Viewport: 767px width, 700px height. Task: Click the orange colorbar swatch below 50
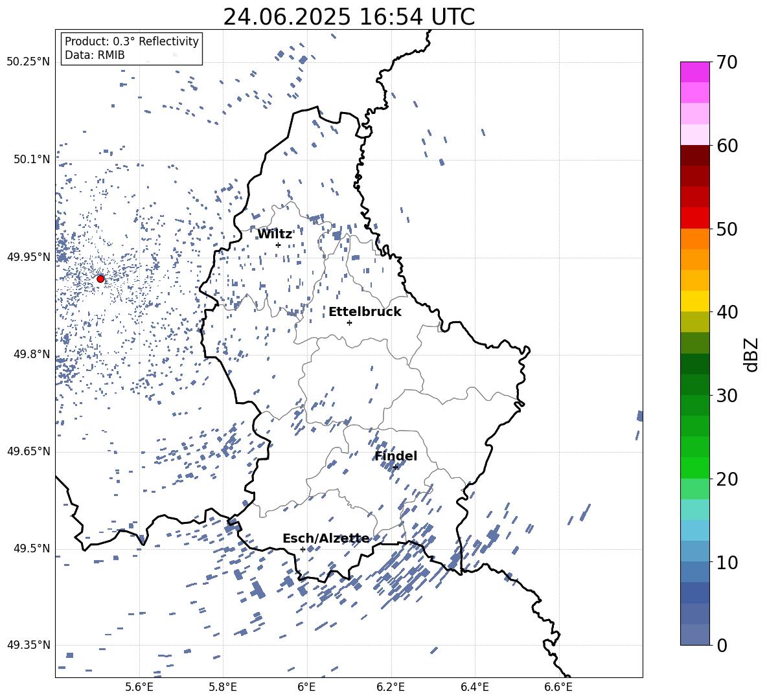click(695, 238)
